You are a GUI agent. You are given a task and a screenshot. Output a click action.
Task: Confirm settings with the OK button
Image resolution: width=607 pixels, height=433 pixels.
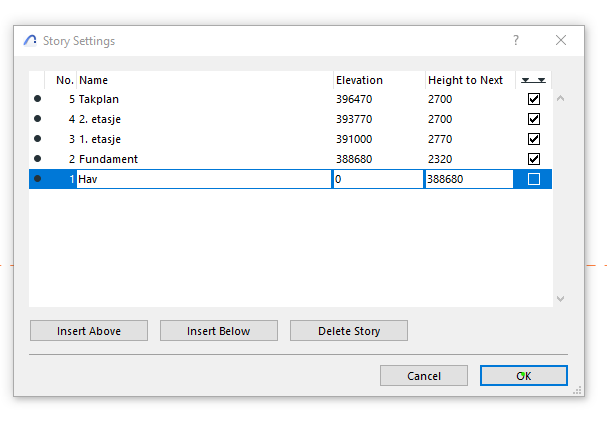[x=523, y=376]
